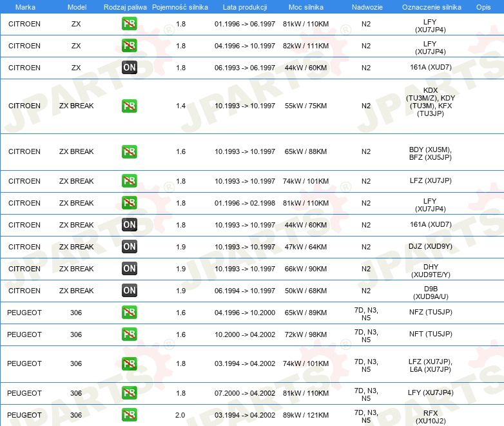Click petrol icon in Peugeot 306 72kW/98KM row

click(x=129, y=334)
